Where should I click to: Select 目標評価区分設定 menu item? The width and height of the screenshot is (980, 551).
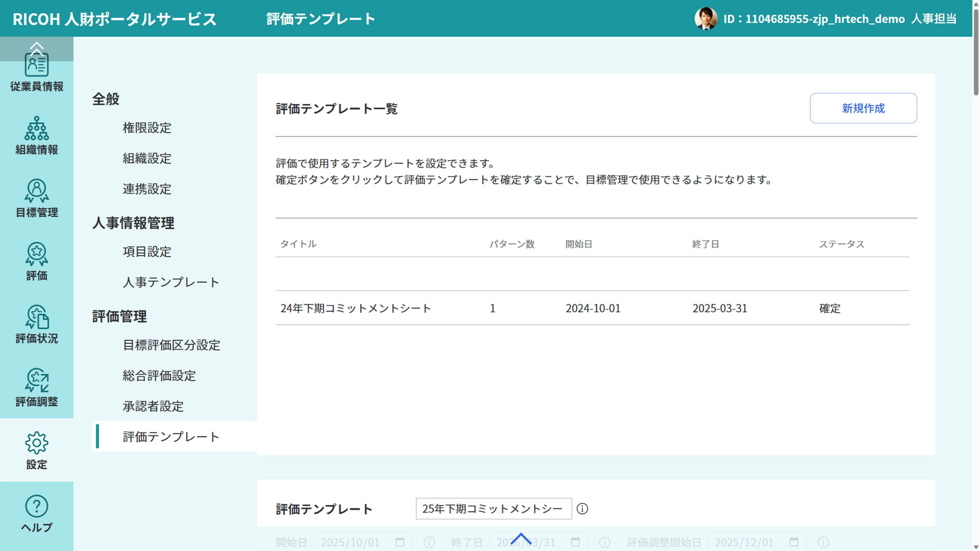click(x=171, y=345)
